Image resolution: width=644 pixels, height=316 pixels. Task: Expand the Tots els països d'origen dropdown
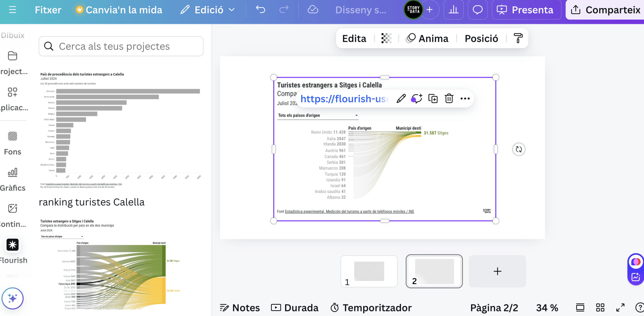(318, 115)
